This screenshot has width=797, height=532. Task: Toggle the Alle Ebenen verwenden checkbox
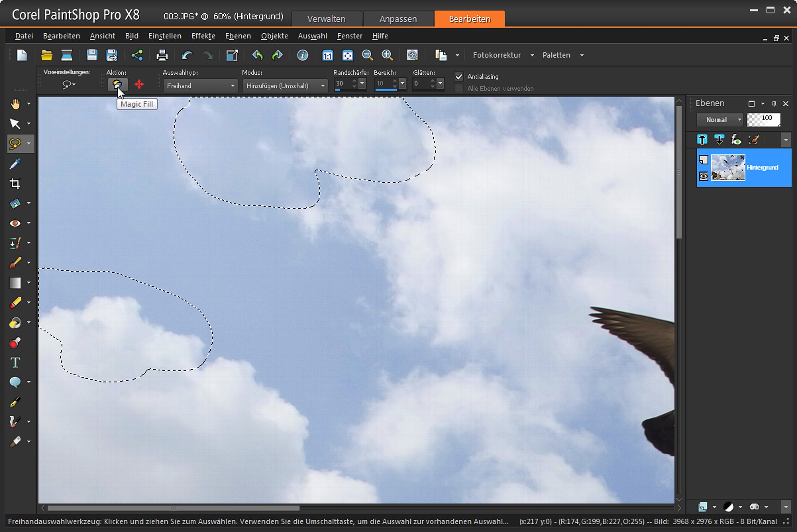pos(459,88)
